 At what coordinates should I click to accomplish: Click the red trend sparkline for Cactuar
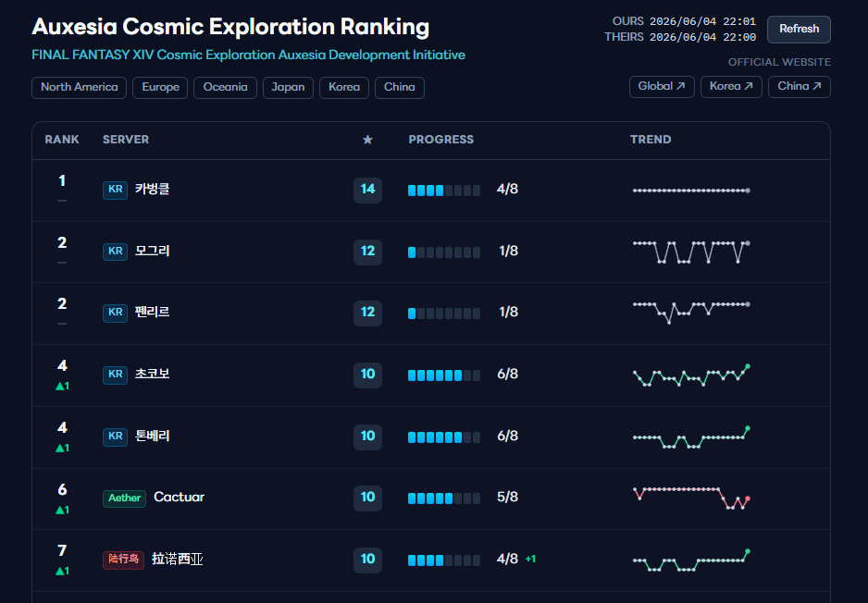point(691,498)
